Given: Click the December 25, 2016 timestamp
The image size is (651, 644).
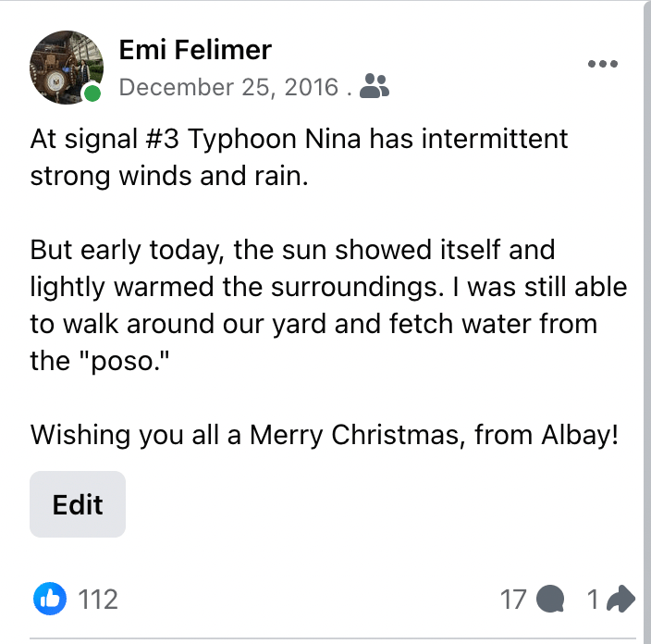Looking at the screenshot, I should (x=229, y=88).
